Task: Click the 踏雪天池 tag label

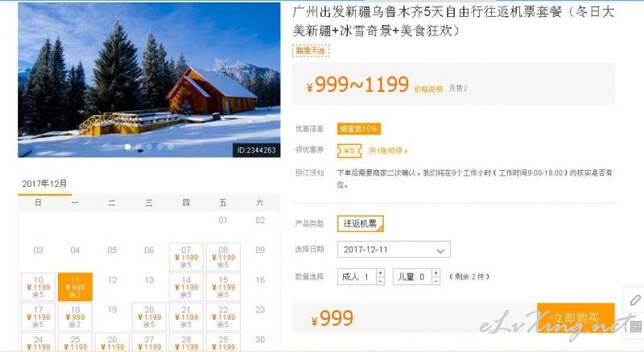Action: (311, 51)
